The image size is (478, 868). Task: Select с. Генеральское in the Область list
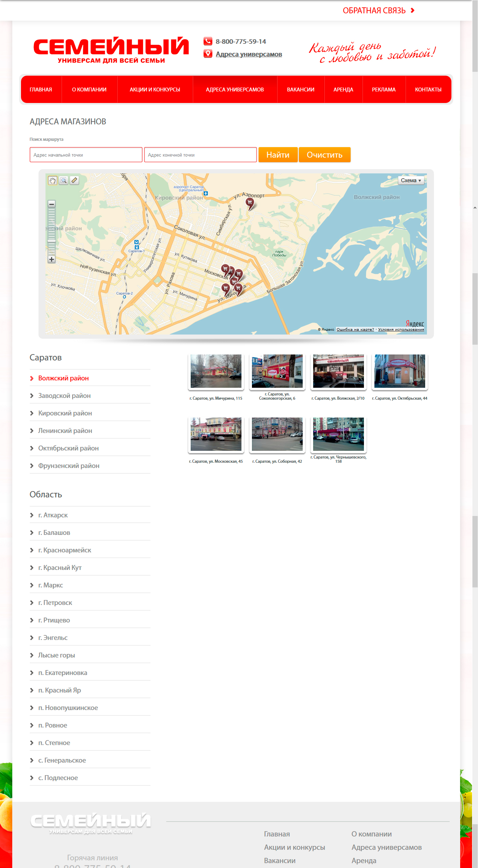(x=62, y=760)
